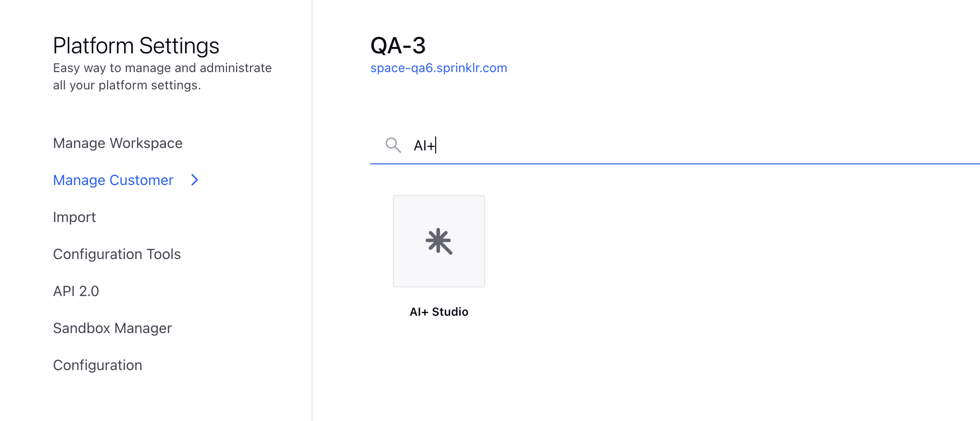Open Configuration Tools
Viewport: 980px width, 421px height.
(x=117, y=254)
